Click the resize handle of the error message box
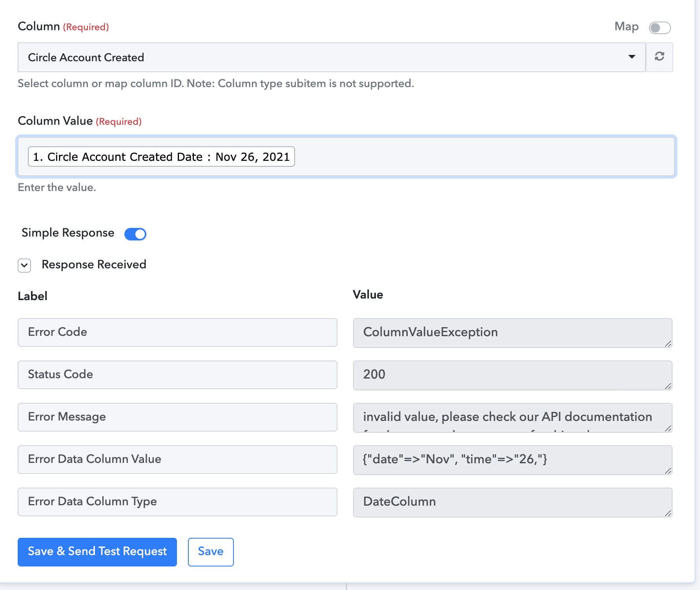This screenshot has height=590, width=700. (x=668, y=428)
